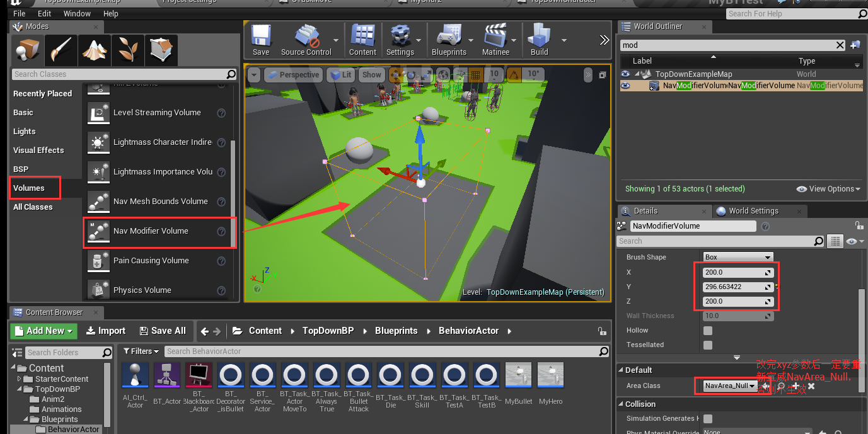Maximize or restore the viewport

coord(602,75)
